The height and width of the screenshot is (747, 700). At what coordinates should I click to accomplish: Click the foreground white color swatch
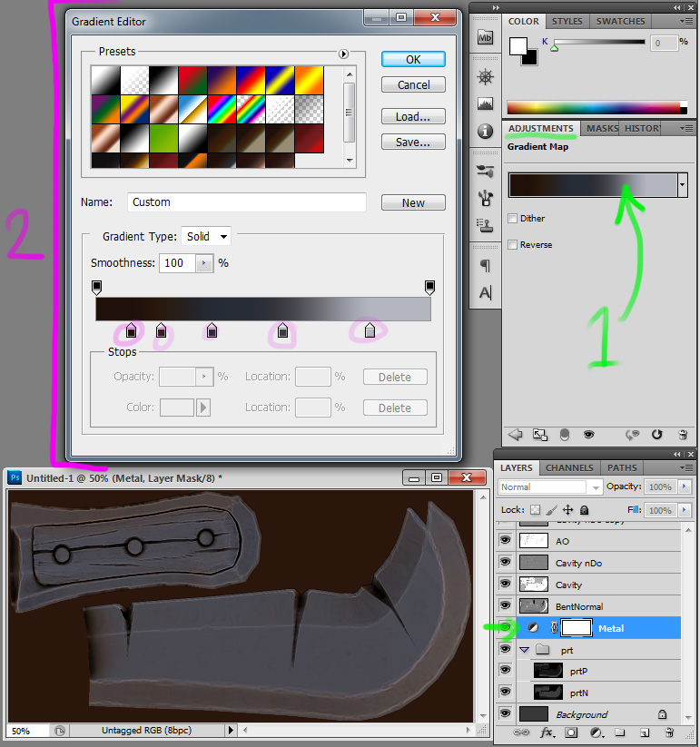[x=518, y=46]
